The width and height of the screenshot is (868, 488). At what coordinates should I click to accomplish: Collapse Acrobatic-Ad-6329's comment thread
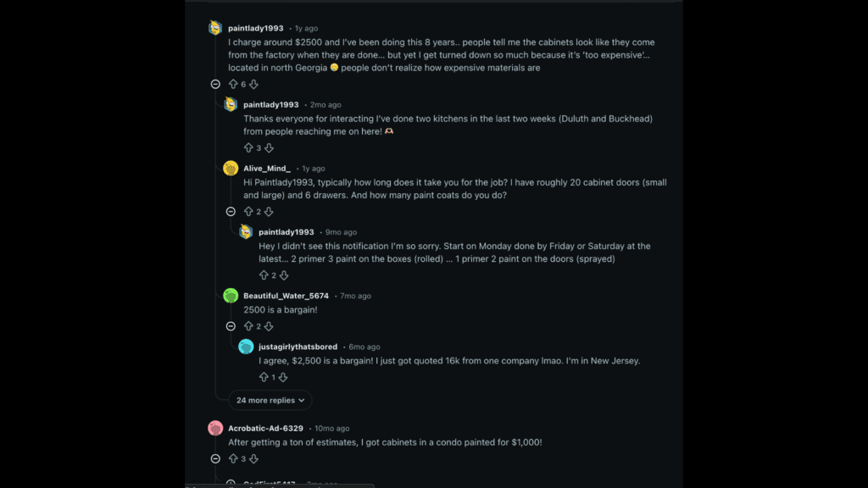(x=214, y=458)
